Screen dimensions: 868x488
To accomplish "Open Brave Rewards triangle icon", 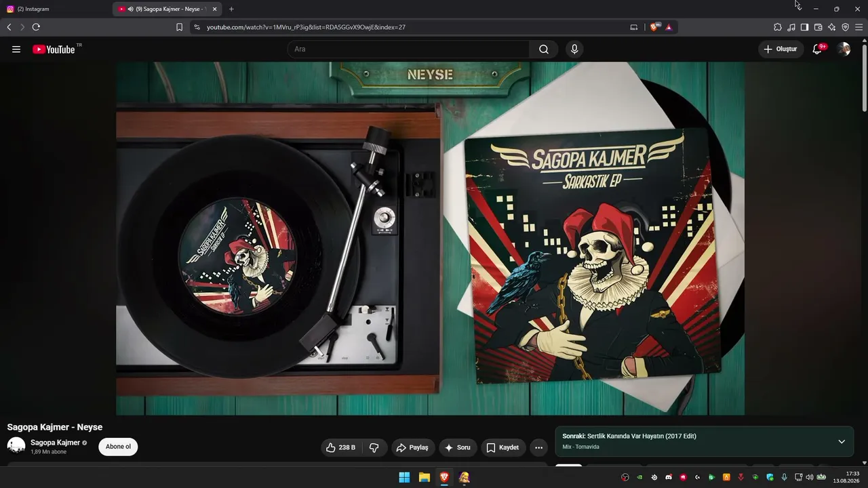I will coord(669,27).
